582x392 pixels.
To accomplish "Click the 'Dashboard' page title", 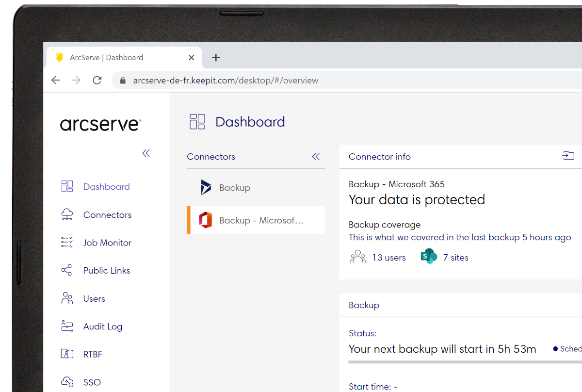I will coord(250,122).
